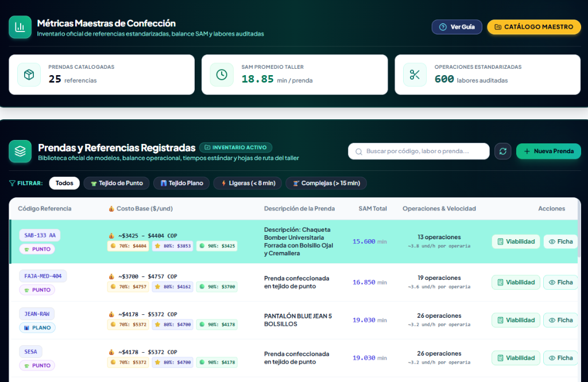Click the Código Referencia column header
This screenshot has height=382, width=588.
pos(45,209)
